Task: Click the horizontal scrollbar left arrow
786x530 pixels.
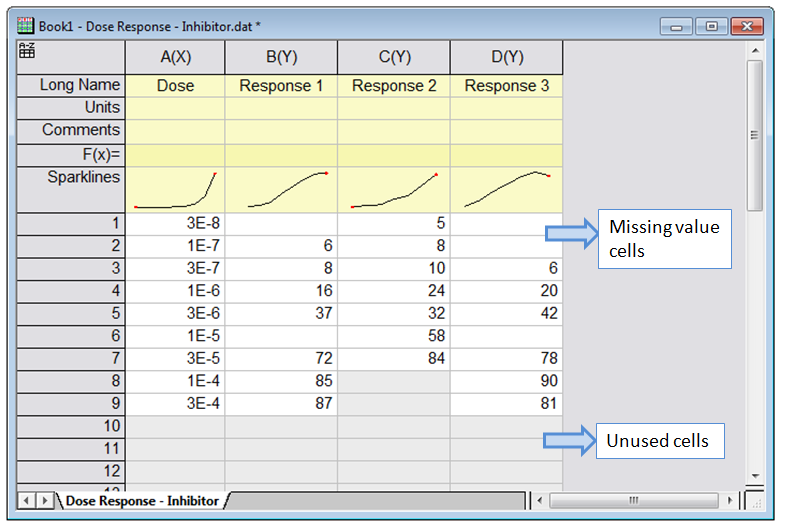Action: [539, 499]
